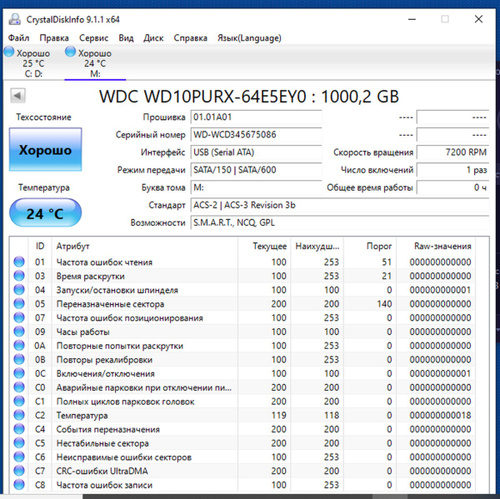
Task: Open the Файл menu
Action: coord(19,38)
